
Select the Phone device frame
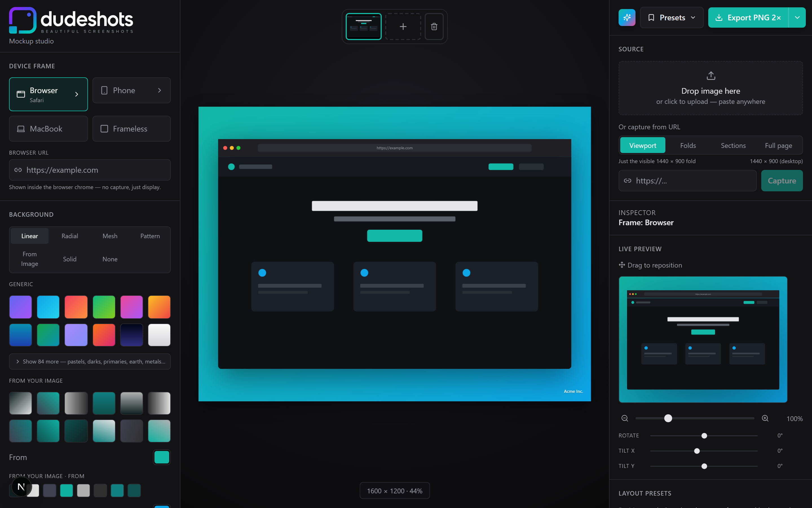pyautogui.click(x=132, y=90)
